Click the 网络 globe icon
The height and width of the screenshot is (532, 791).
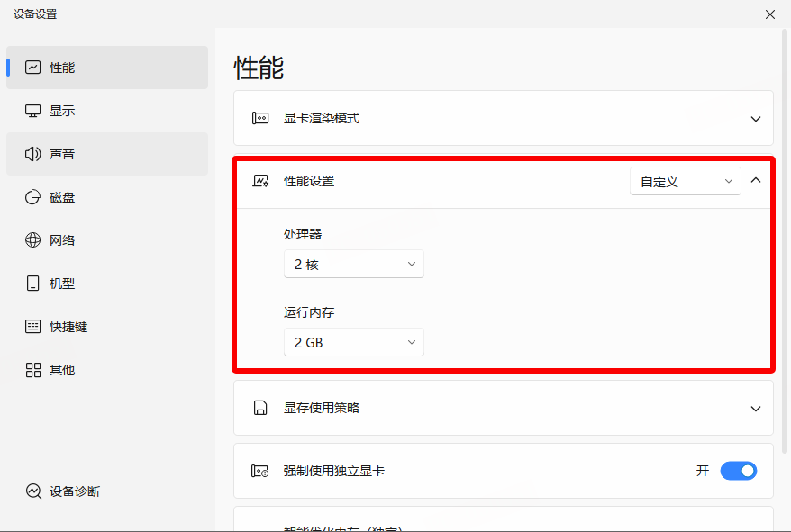[33, 240]
